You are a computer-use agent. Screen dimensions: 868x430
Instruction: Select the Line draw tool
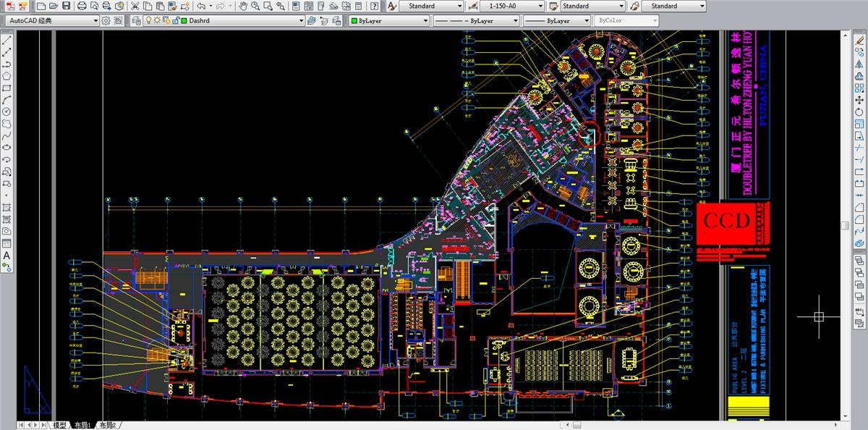7,41
